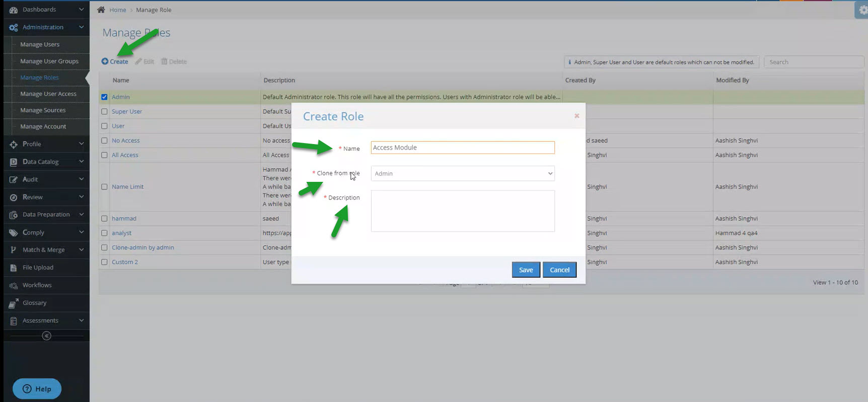Image resolution: width=868 pixels, height=402 pixels.
Task: Sort by the Modified By column header
Action: [x=733, y=80]
